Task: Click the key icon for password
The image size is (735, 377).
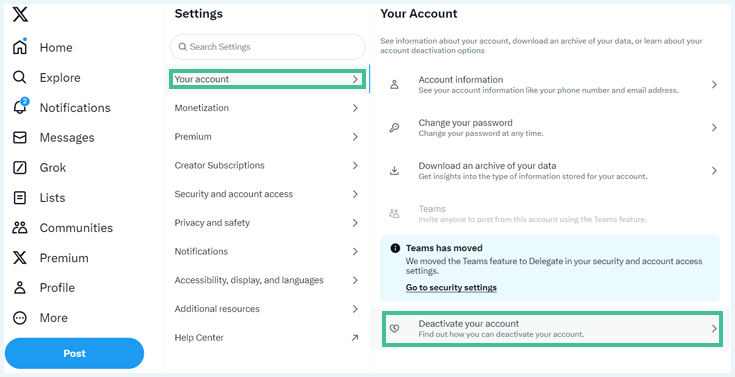Action: (x=394, y=128)
